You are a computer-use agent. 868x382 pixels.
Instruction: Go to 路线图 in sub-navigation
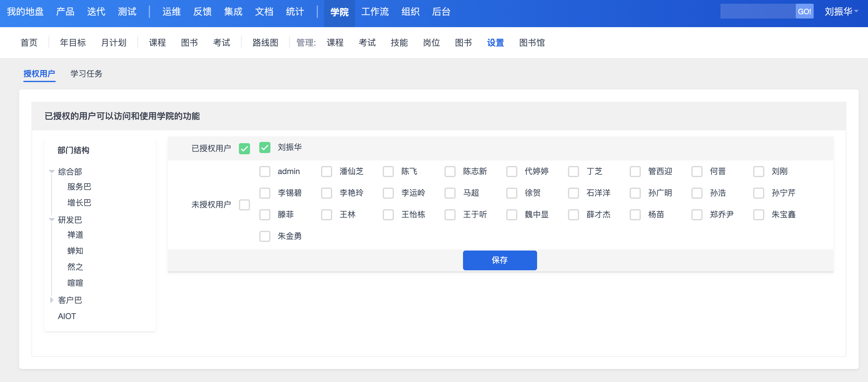pos(265,43)
